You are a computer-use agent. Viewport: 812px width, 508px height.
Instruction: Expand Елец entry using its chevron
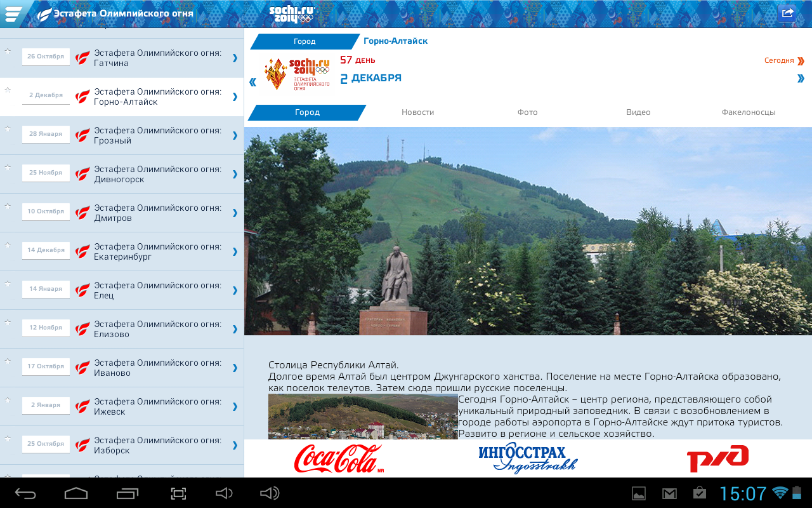(x=235, y=290)
